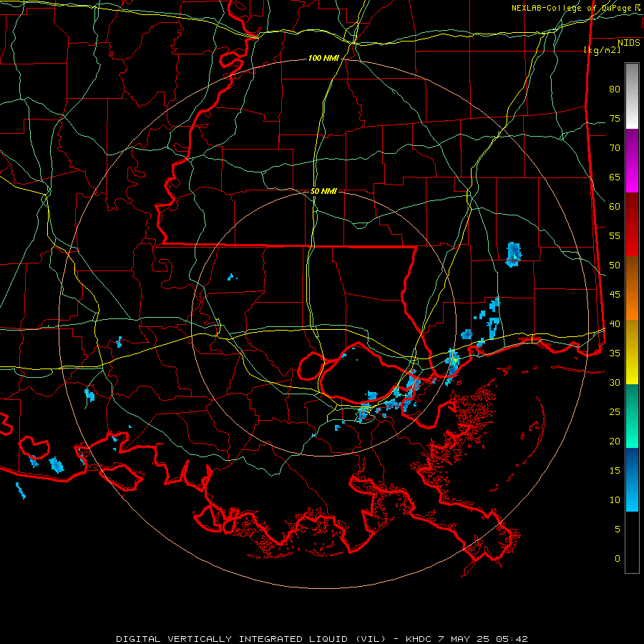
Task: Click the DIGITAL VERTICALLY INTEGRATED LIQUID (VIL) title text
Action: (x=250, y=639)
